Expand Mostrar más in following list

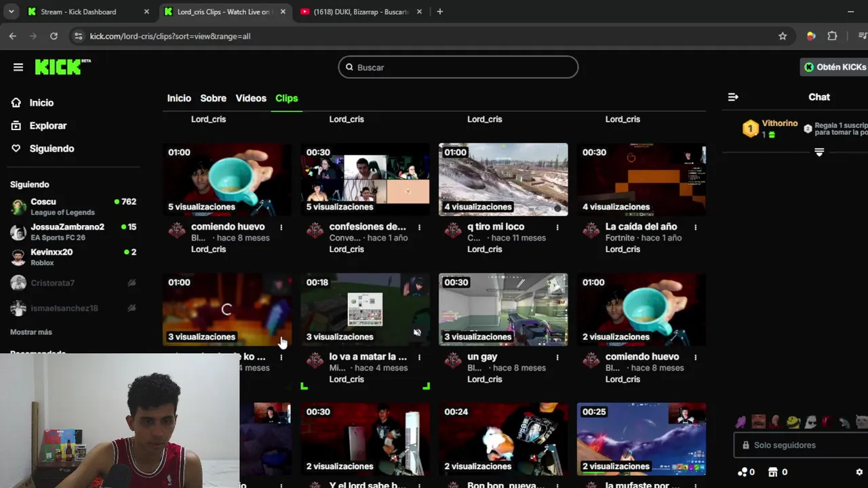click(31, 332)
